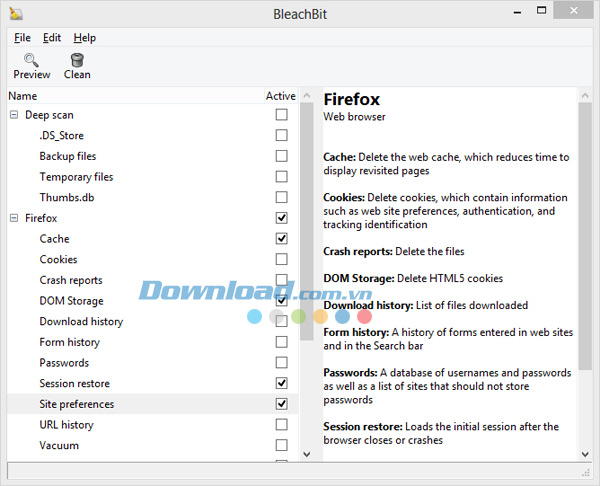Select the Passwords row
Image resolution: width=600 pixels, height=486 pixels.
pyautogui.click(x=153, y=362)
